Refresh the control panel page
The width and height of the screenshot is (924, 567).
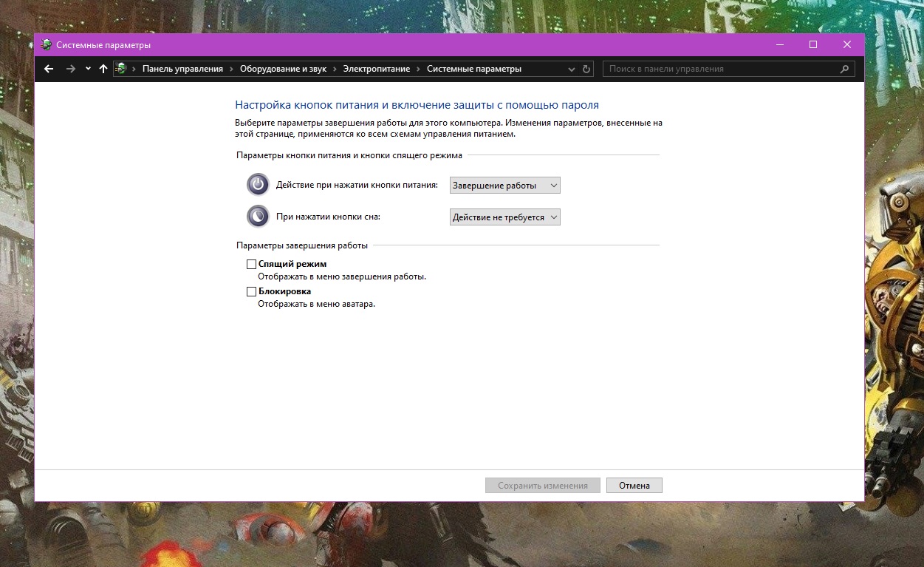587,69
